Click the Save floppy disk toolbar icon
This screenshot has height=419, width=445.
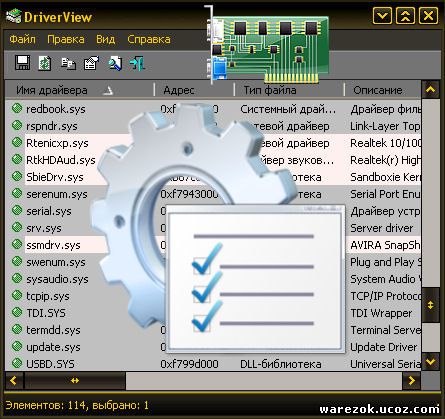(x=22, y=63)
